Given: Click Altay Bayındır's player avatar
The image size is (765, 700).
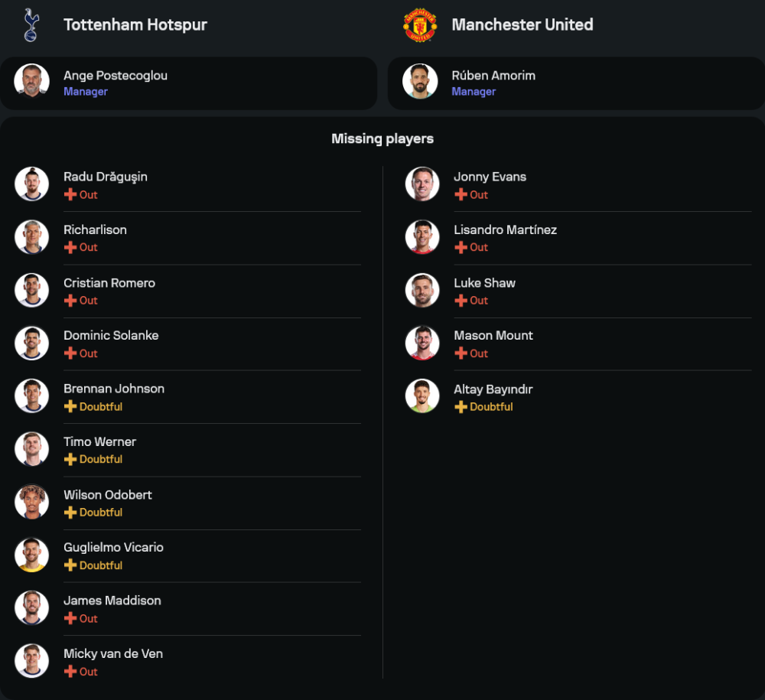Looking at the screenshot, I should point(422,396).
